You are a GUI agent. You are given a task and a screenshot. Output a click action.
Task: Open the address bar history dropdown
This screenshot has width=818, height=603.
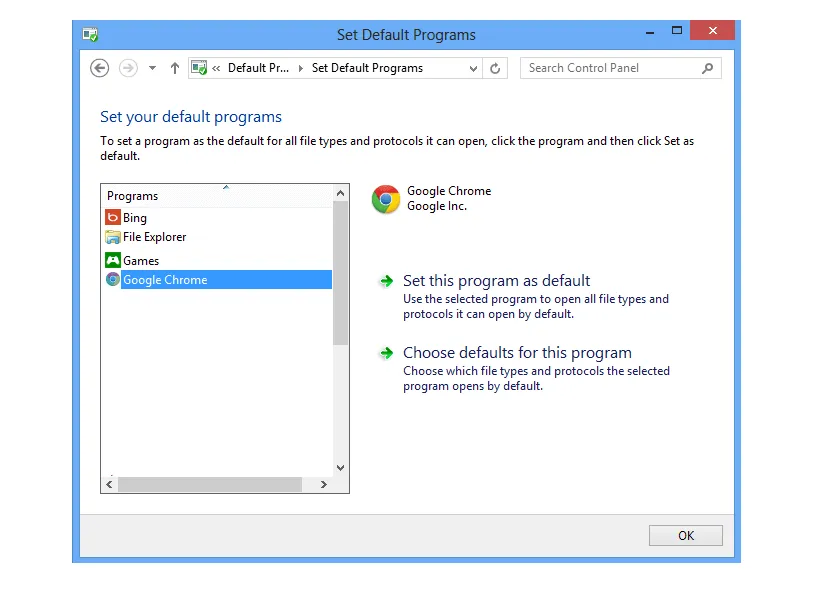(473, 68)
